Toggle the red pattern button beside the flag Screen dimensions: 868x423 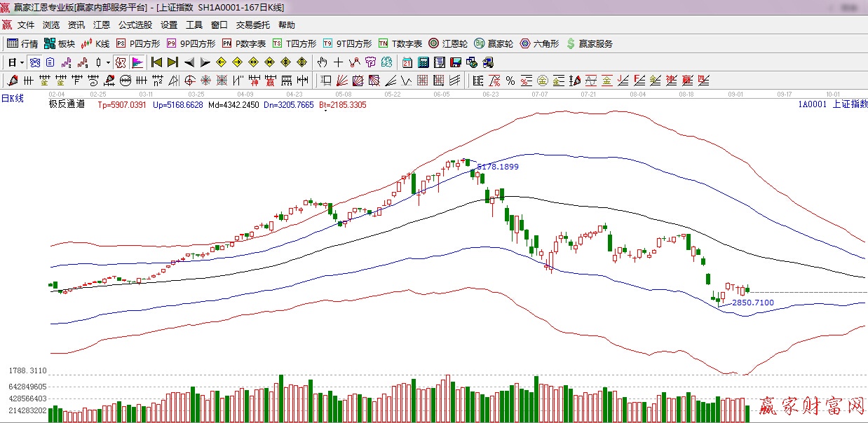(121, 62)
